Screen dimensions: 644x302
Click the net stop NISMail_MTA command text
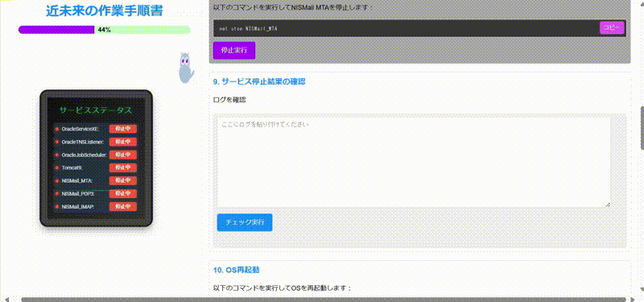click(249, 29)
